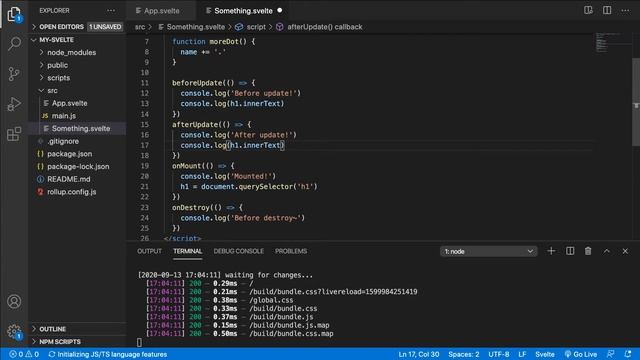Switch to the TERMINAL panel tab
640x360 pixels.
[x=187, y=251]
